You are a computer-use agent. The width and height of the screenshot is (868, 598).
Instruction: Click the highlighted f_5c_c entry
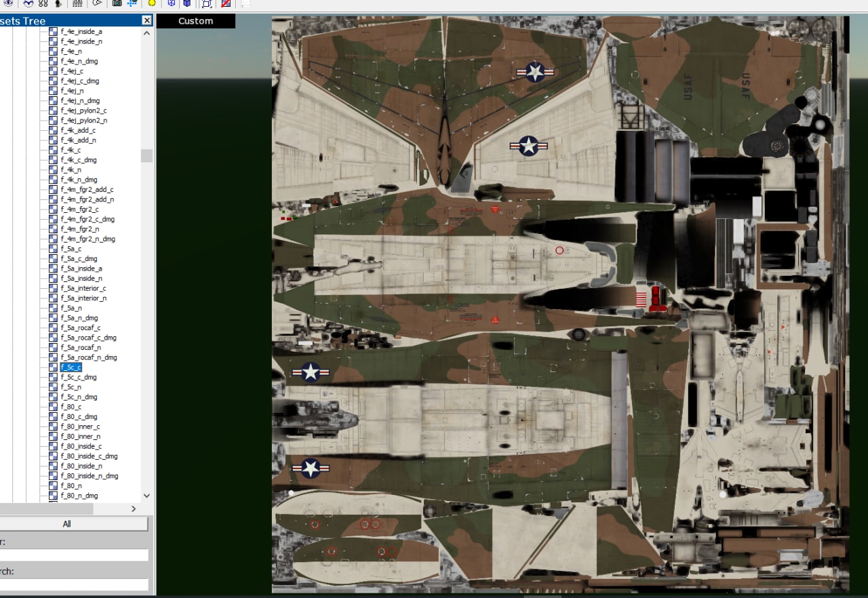pyautogui.click(x=71, y=367)
